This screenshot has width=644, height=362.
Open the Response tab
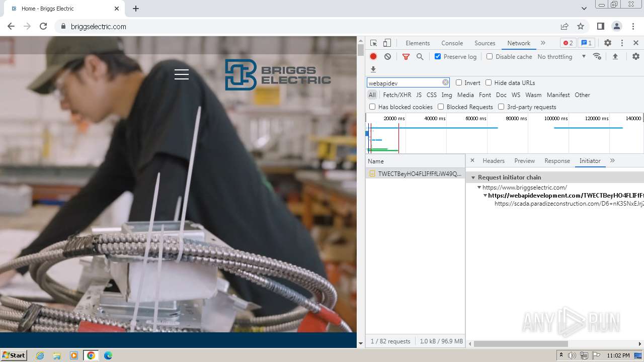(x=557, y=161)
